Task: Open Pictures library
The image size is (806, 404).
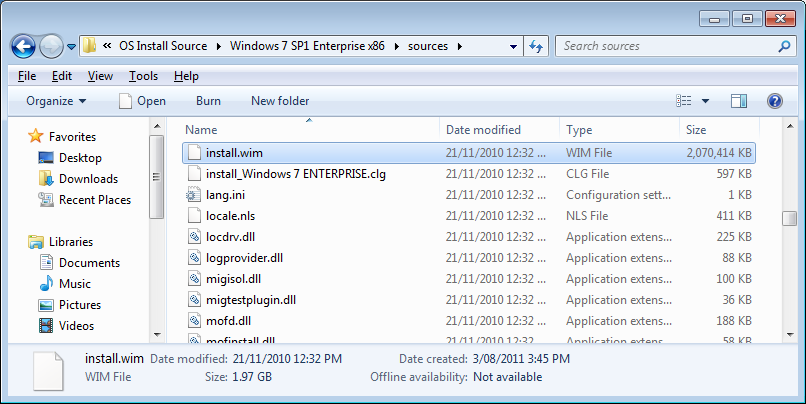Action: [80, 305]
